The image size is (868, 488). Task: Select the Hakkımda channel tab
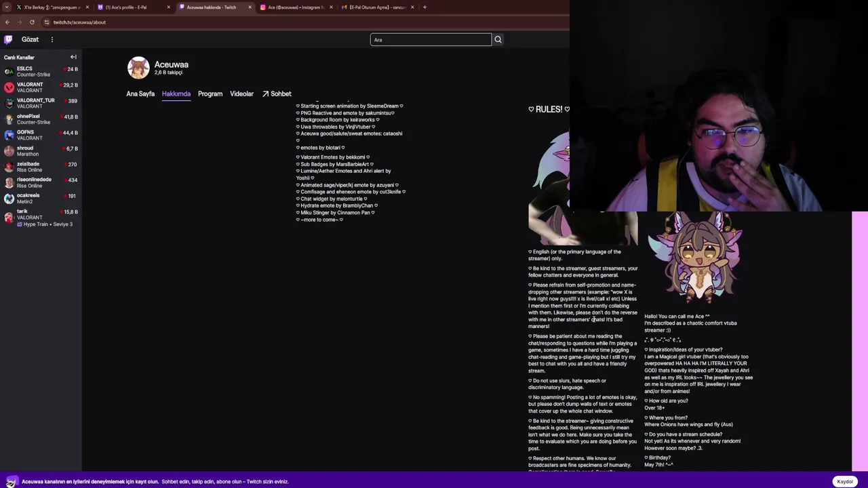(x=176, y=94)
